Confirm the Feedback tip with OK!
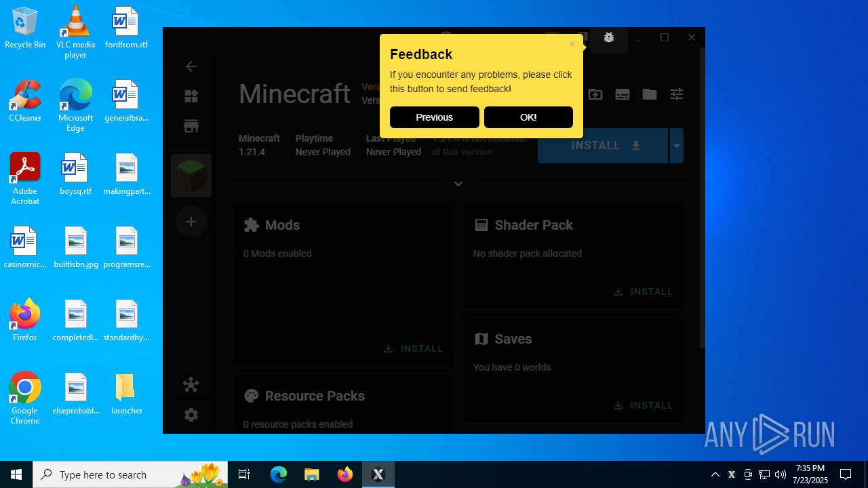868x488 pixels. point(528,117)
